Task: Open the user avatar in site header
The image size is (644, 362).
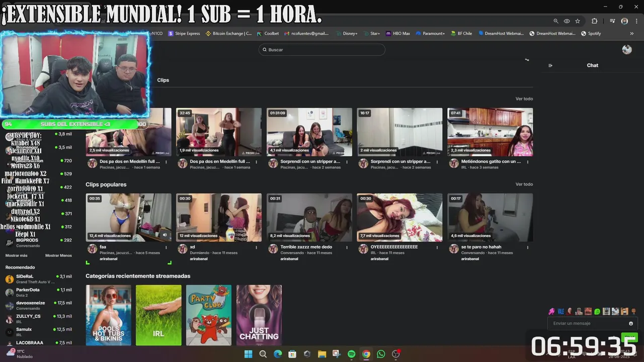Action: pyautogui.click(x=627, y=49)
